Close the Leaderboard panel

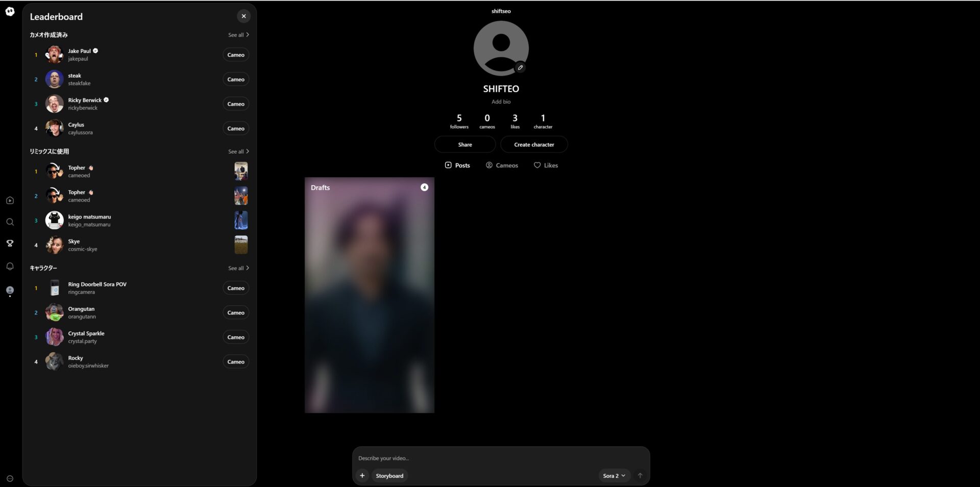coord(243,16)
